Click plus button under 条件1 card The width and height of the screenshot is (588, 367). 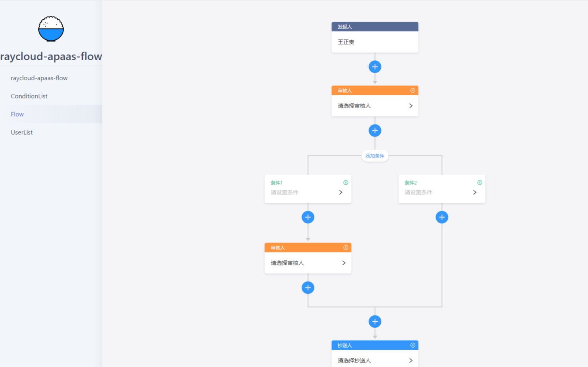click(308, 217)
